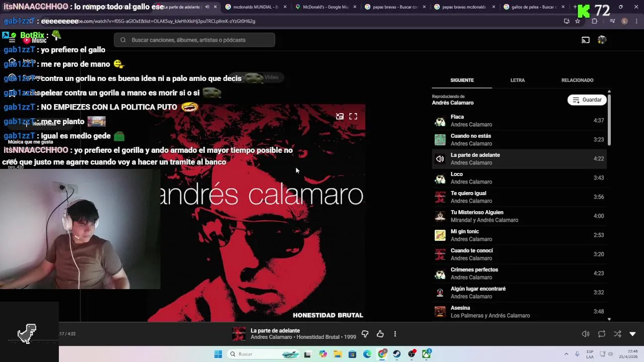Screen dimensions: 644x362
Task: Focus the Buscar canciones search field
Action: point(194,40)
